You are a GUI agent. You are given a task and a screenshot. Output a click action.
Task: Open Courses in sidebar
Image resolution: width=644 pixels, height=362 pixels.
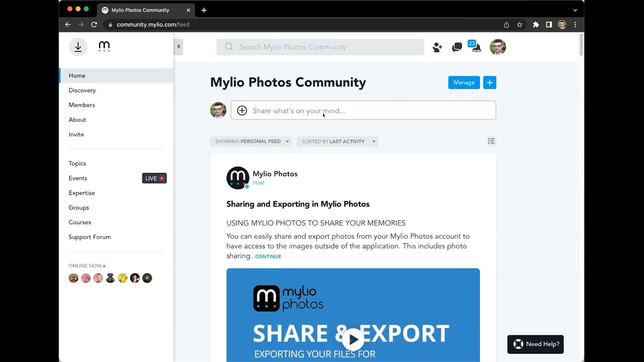pyautogui.click(x=79, y=222)
